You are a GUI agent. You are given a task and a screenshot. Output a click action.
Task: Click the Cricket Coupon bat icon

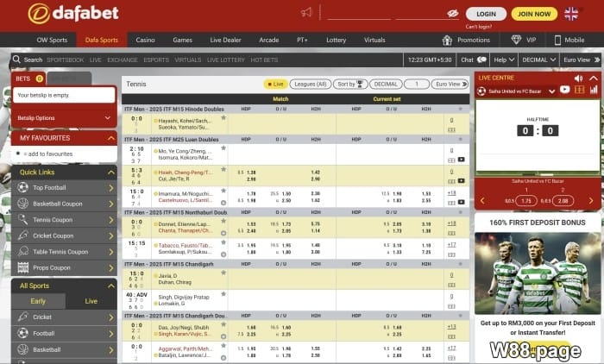22,235
